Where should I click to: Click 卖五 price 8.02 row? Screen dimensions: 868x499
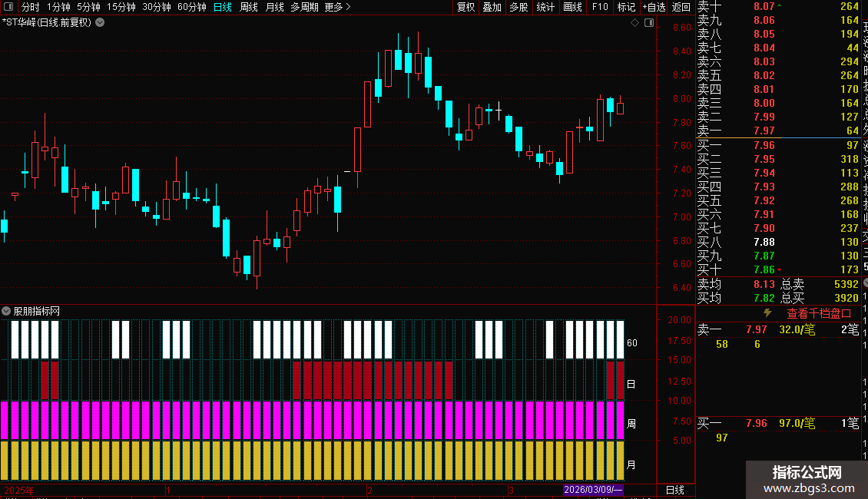[778, 75]
